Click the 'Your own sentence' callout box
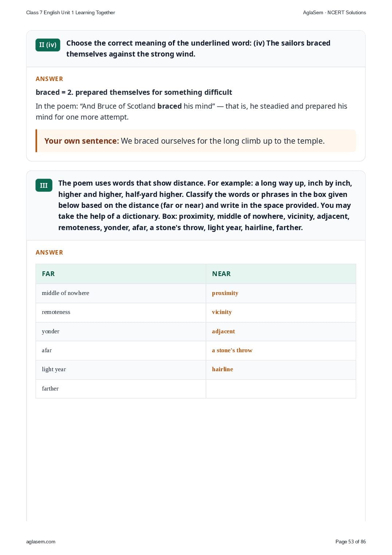 click(x=196, y=141)
